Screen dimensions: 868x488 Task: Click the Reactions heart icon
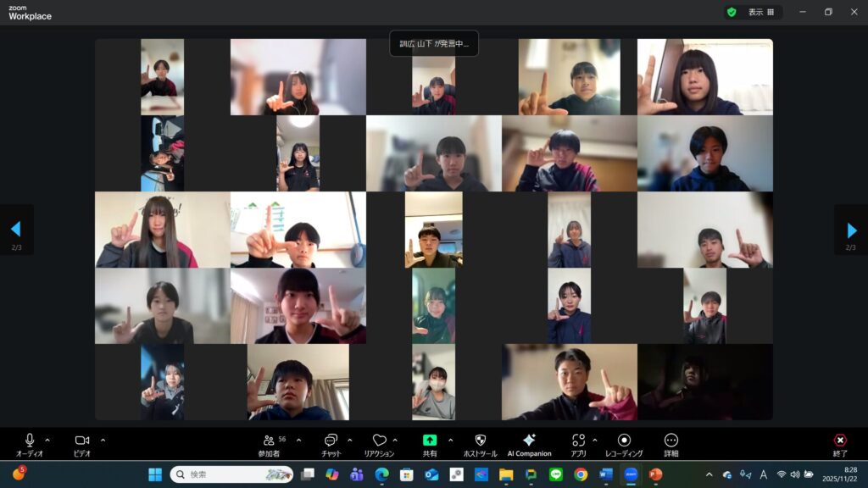coord(379,441)
